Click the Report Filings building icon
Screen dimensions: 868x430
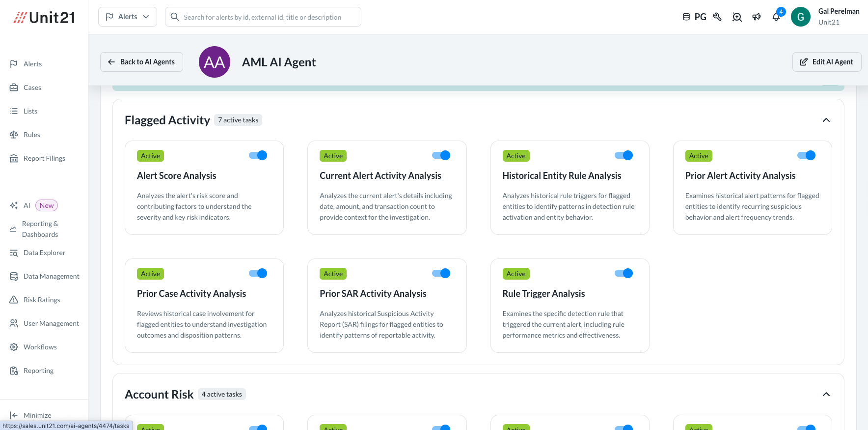pyautogui.click(x=14, y=158)
